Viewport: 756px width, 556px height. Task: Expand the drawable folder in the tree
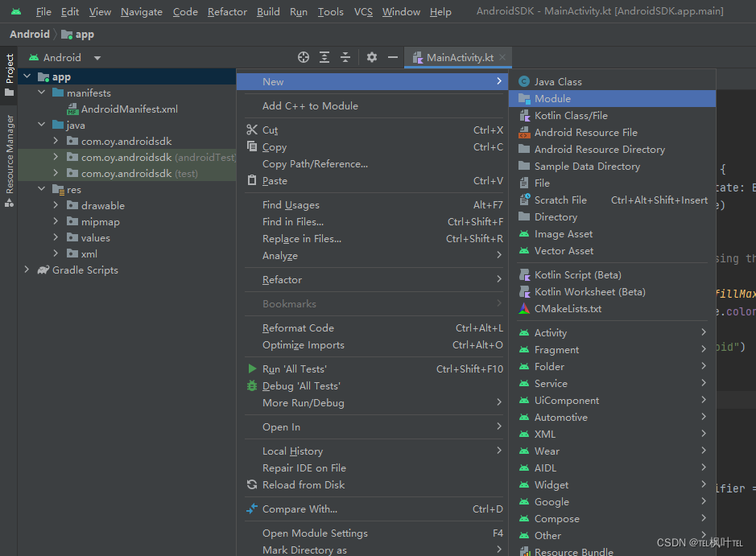[54, 205]
